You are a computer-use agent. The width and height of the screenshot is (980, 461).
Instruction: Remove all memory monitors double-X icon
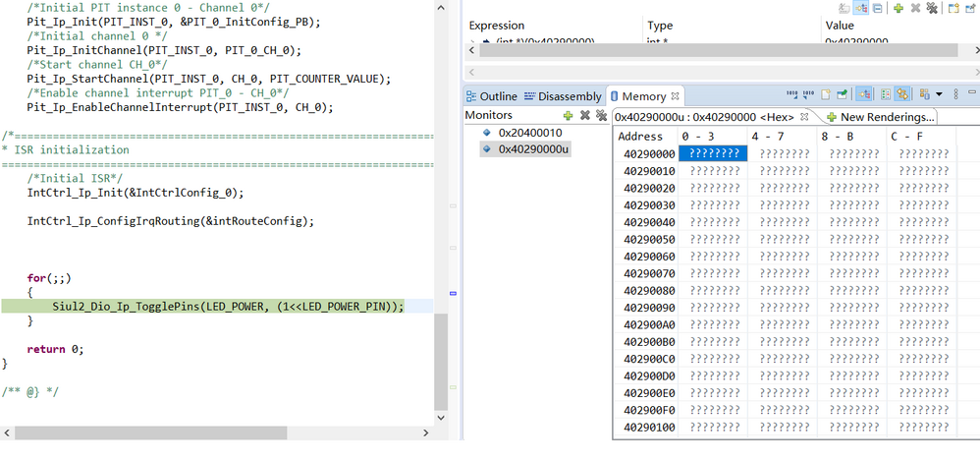601,115
